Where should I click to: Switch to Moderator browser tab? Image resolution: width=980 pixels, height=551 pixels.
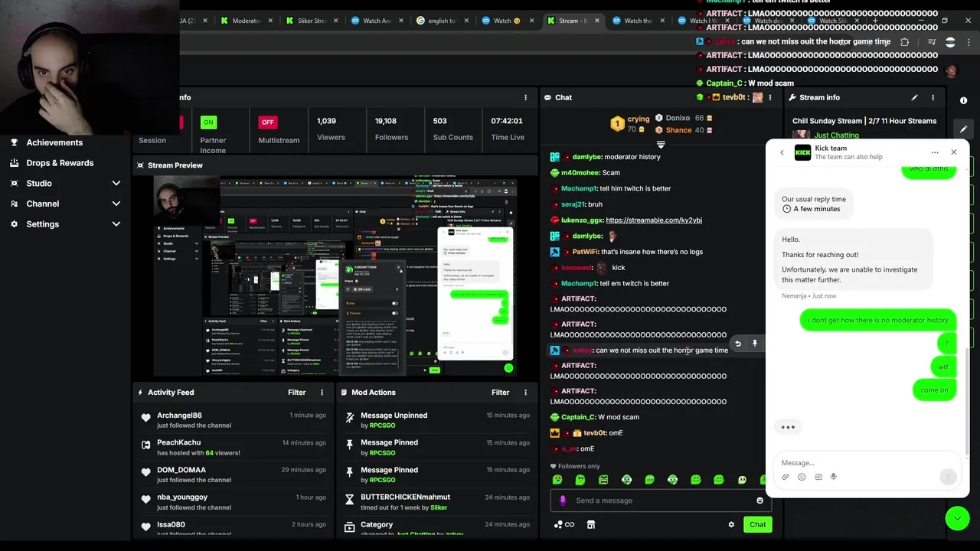pyautogui.click(x=247, y=21)
